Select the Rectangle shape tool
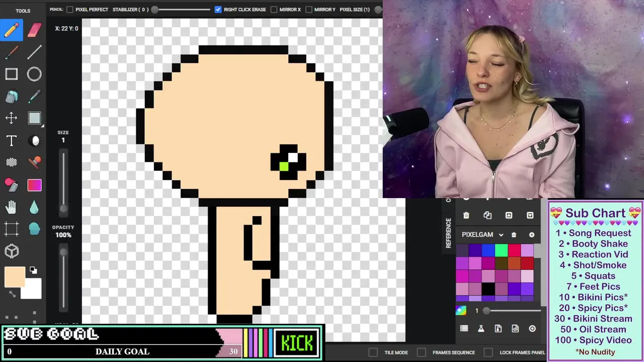644x362 pixels. coord(11,74)
